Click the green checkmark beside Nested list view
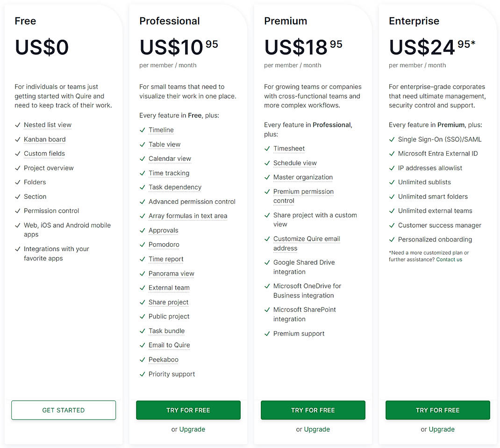 [x=17, y=125]
